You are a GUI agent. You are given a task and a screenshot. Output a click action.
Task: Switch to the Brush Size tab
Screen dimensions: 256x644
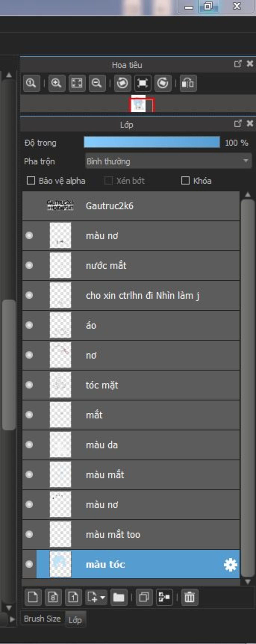42,618
